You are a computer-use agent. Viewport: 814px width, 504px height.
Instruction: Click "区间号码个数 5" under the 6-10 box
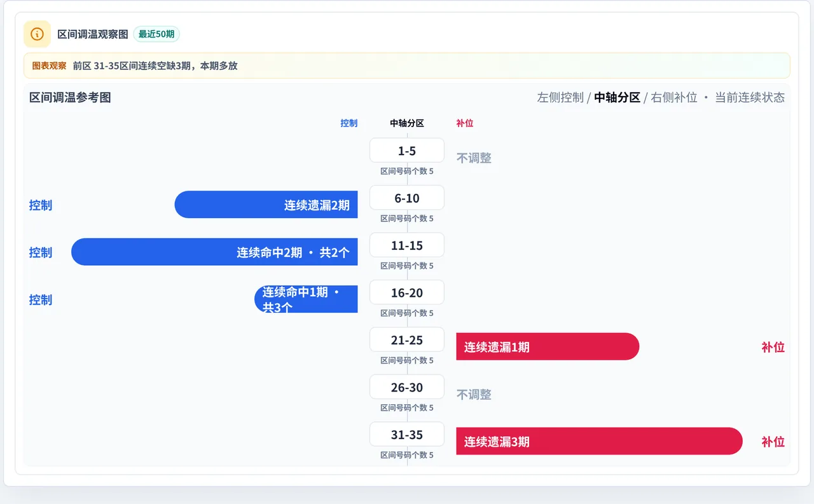(407, 219)
